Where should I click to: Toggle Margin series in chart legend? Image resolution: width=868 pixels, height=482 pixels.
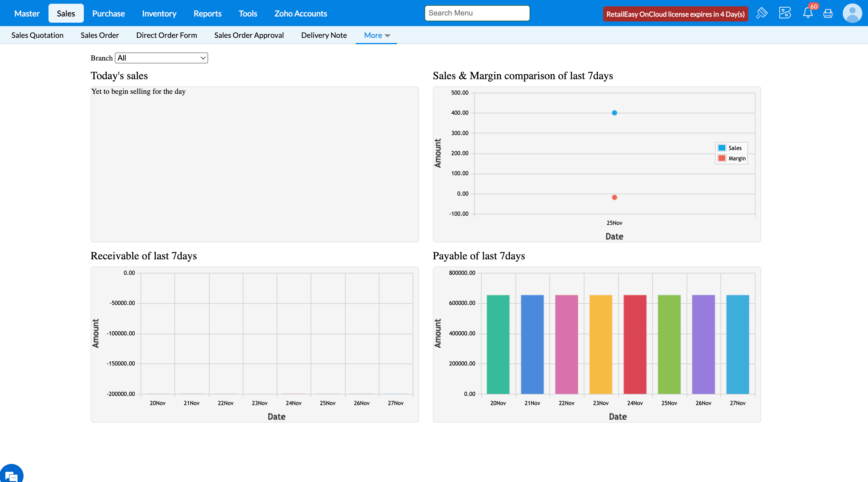coord(732,158)
